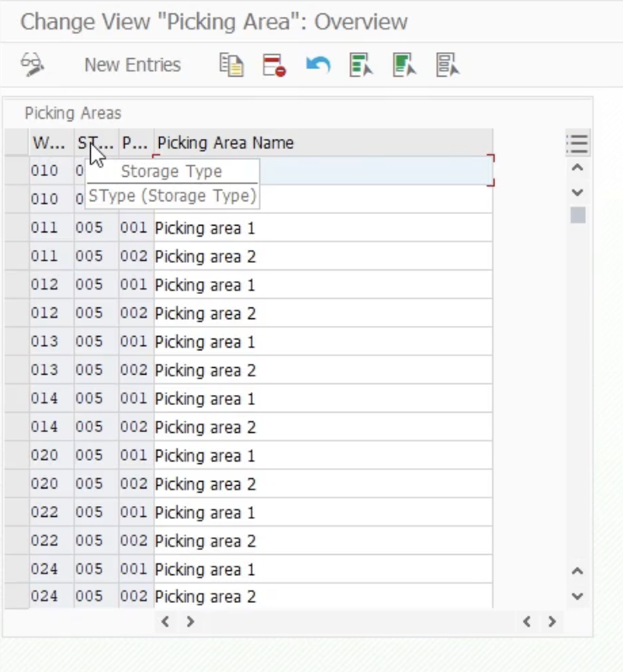This screenshot has width=623, height=672.
Task: Select row marker for warehouse 013 picking area 002
Action: [16, 371]
